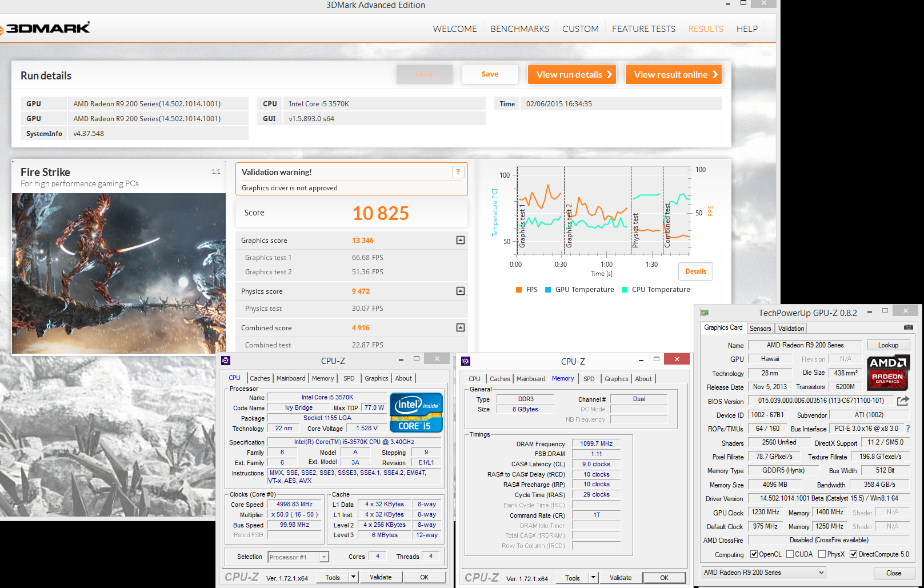Viewport: 924px width, 588px height.
Task: Click the chart Details button
Action: coord(695,271)
